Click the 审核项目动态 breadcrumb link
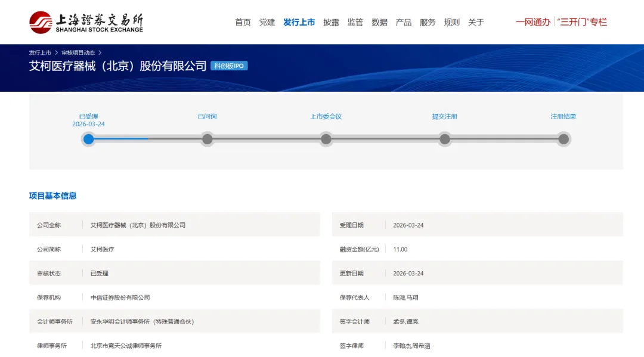This screenshot has height=357, width=644. (78, 52)
